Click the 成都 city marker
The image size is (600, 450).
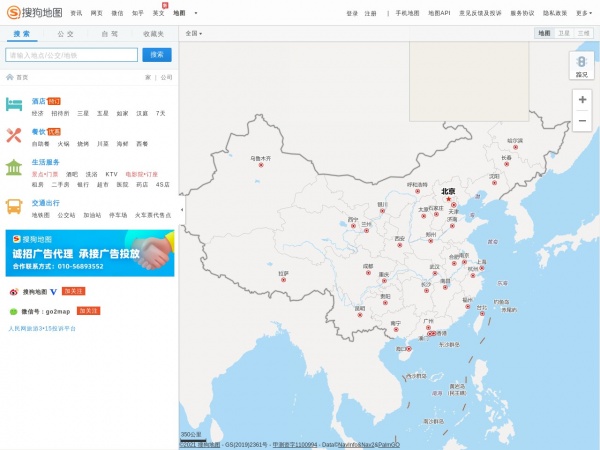pyautogui.click(x=368, y=273)
